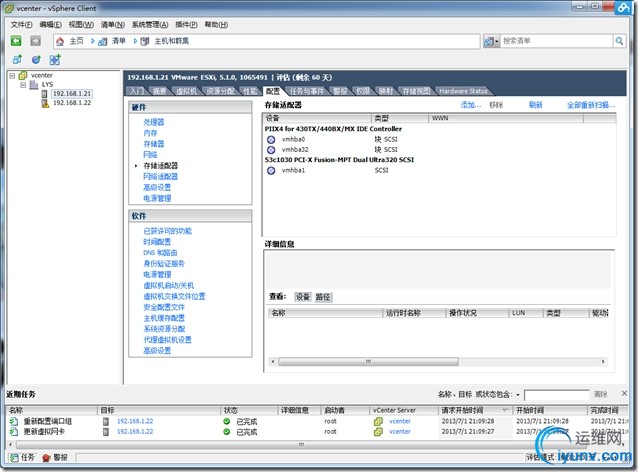Open the 视图 menu

coord(81,25)
